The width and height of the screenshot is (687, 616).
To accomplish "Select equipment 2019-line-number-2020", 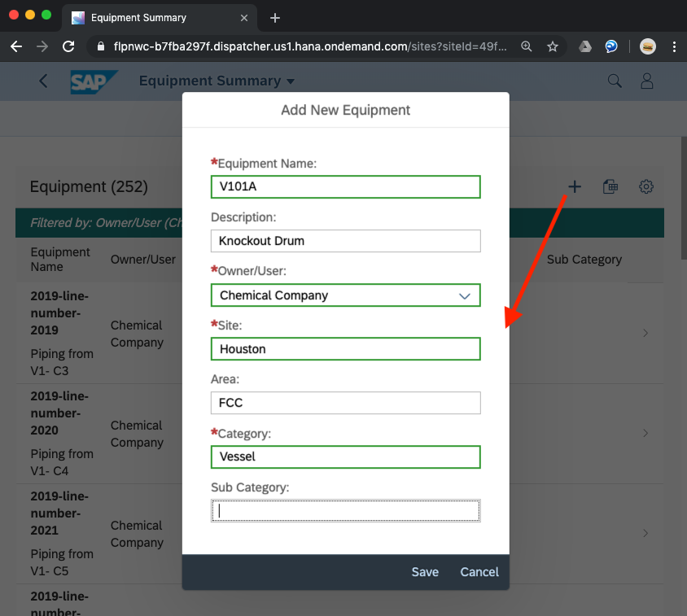I will (x=59, y=413).
